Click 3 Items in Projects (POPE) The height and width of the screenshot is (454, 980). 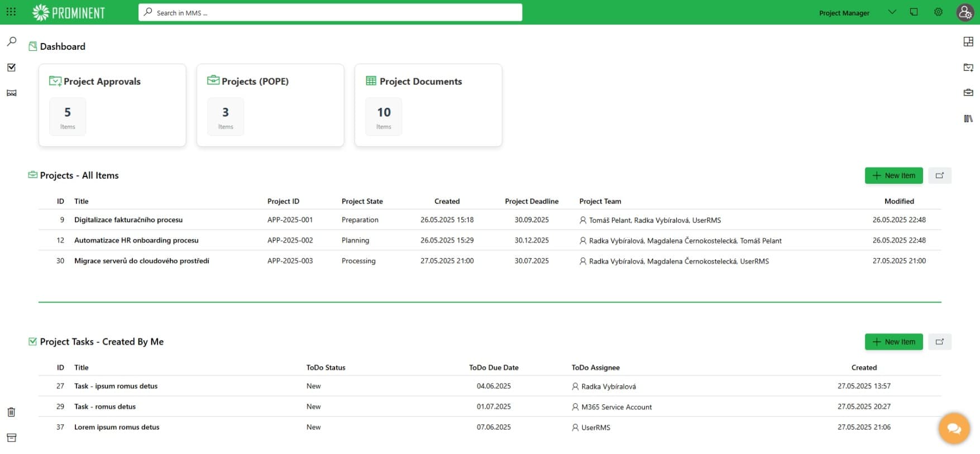click(226, 117)
